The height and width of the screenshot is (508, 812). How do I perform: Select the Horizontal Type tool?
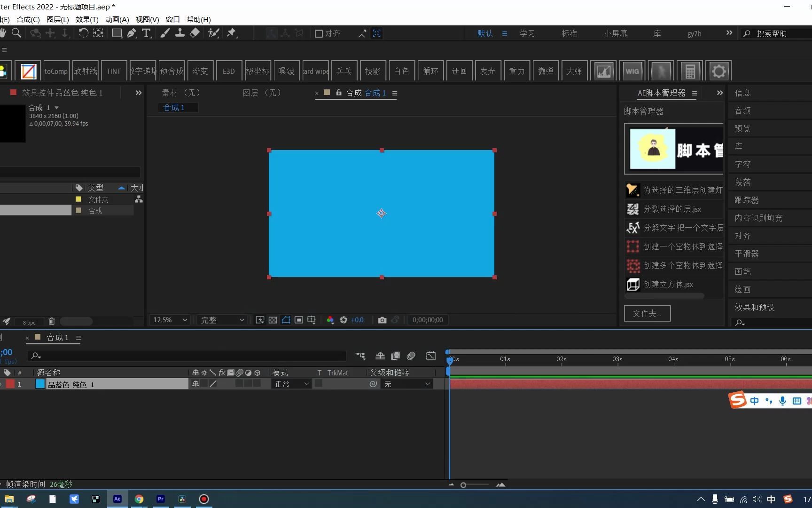(x=147, y=33)
